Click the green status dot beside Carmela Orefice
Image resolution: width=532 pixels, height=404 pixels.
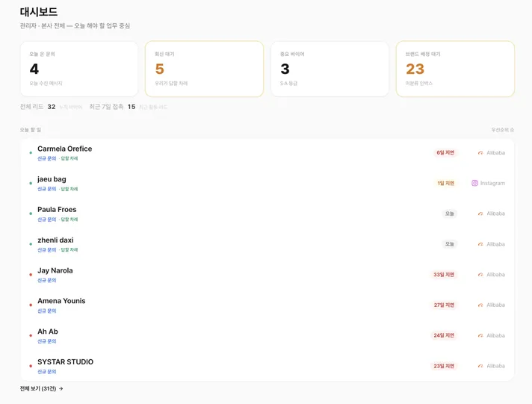31,153
